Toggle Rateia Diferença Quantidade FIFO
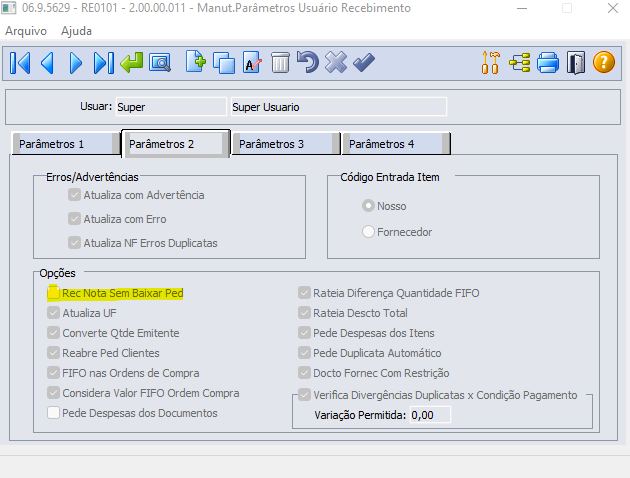The image size is (630, 478). (x=305, y=293)
